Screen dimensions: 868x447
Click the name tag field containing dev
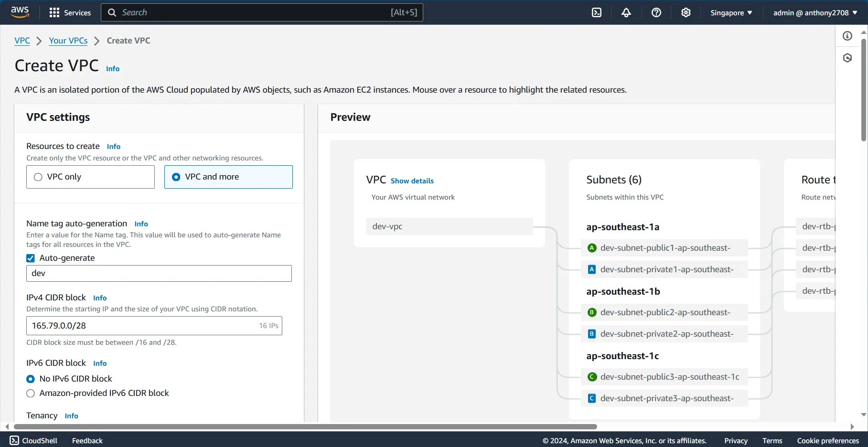pos(159,273)
